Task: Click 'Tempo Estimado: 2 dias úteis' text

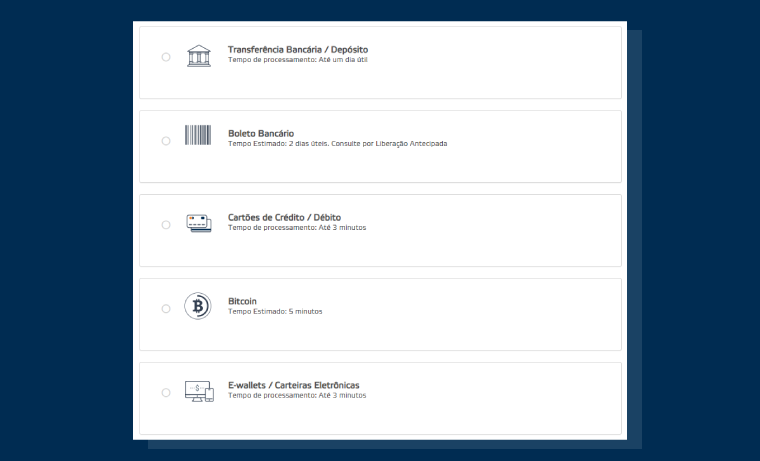Action: click(x=278, y=143)
